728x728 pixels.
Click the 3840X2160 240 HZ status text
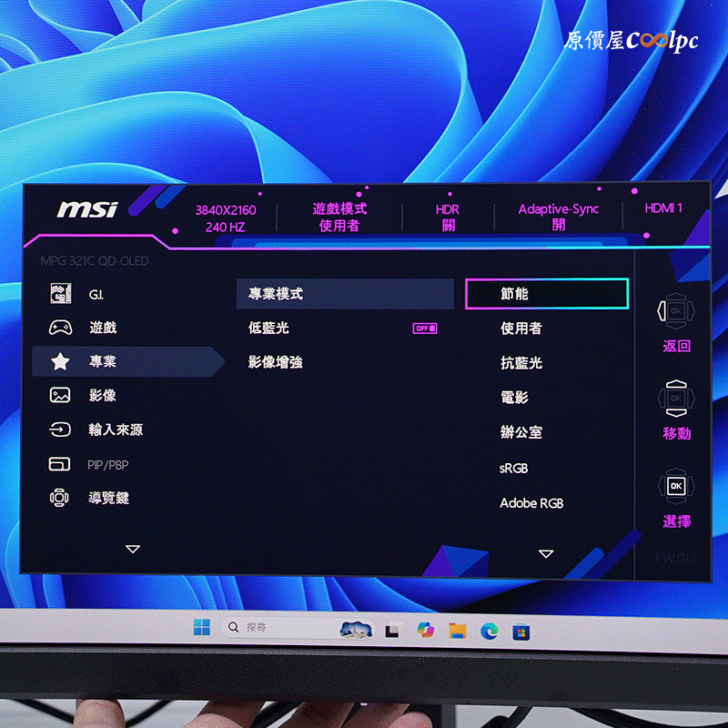[x=225, y=218]
